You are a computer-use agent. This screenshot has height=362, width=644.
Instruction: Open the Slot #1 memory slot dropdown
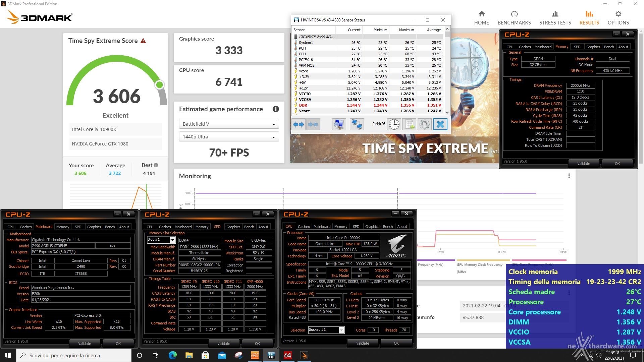pos(161,240)
